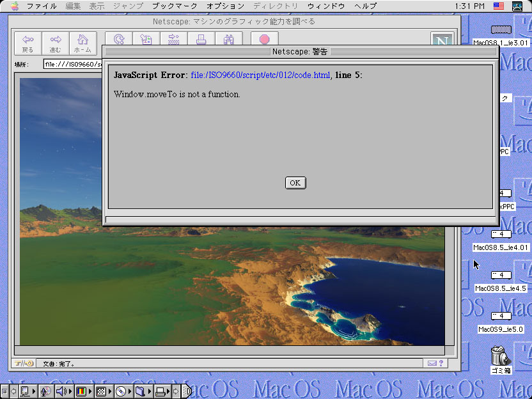Click the Back (戻る) toolbar button
532x399 pixels.
point(28,43)
